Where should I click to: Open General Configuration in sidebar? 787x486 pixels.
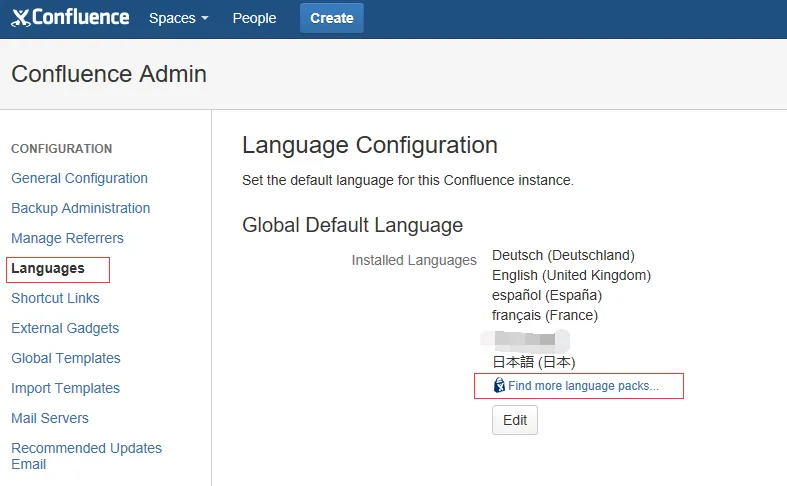pos(79,178)
